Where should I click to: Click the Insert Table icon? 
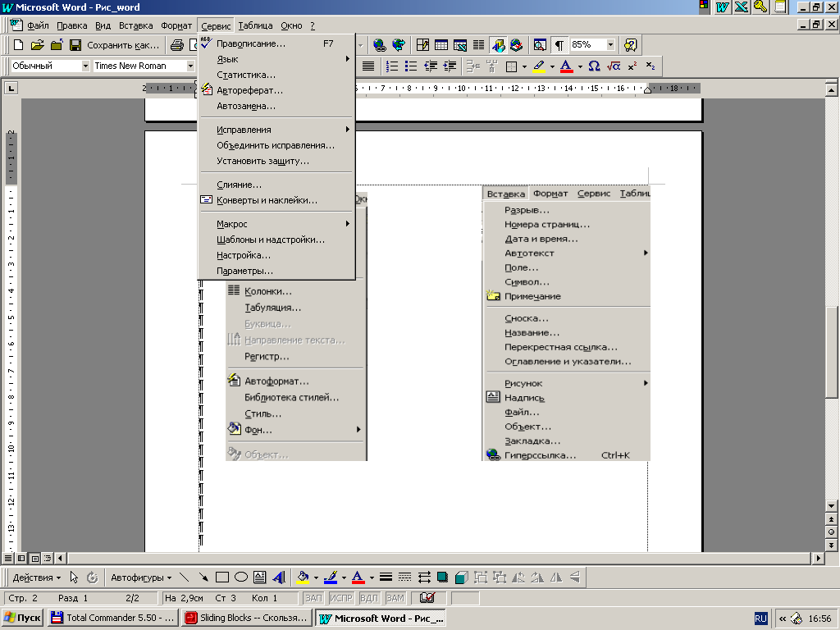coord(441,45)
